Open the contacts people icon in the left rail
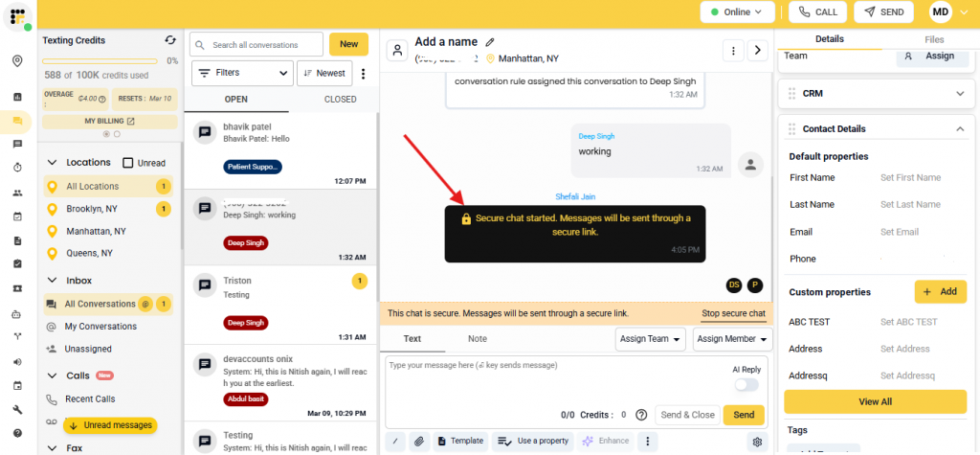Viewport: 980px width, 455px height. point(17,193)
